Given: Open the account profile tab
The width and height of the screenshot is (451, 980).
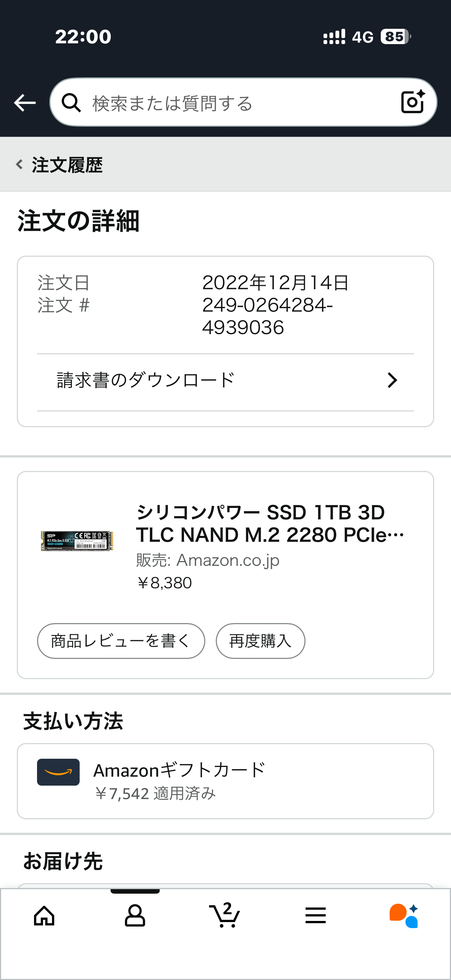Looking at the screenshot, I should 135,915.
